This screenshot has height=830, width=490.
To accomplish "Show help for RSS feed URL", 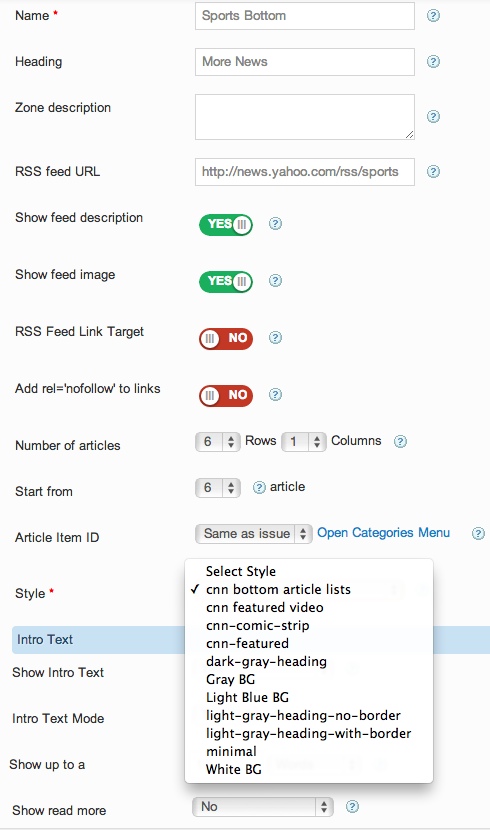I will pyautogui.click(x=433, y=172).
